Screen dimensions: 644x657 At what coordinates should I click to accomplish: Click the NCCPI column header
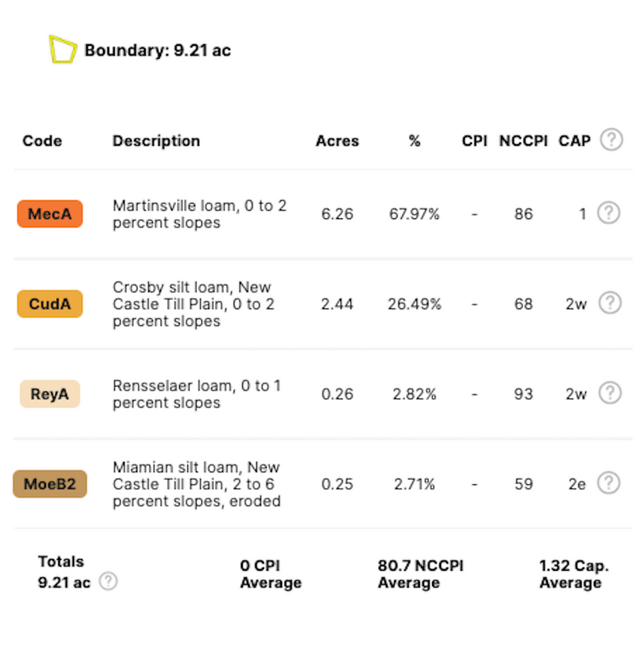pyautogui.click(x=523, y=141)
